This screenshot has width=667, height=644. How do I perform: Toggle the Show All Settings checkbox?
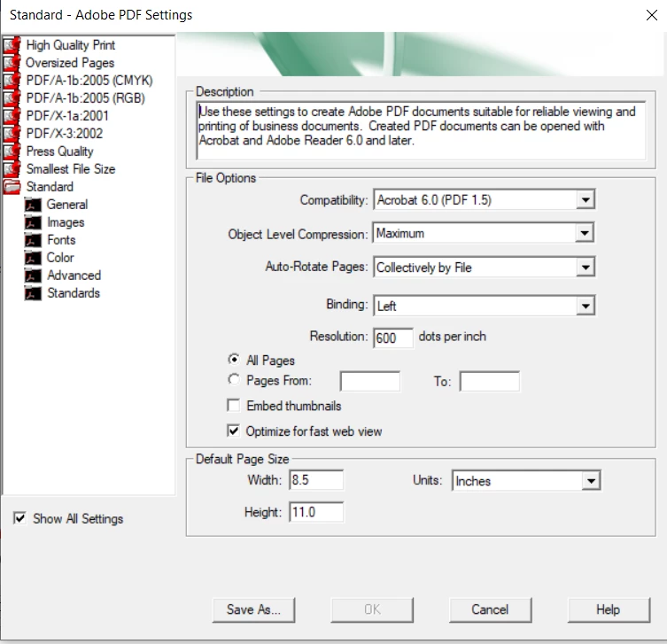[19, 518]
